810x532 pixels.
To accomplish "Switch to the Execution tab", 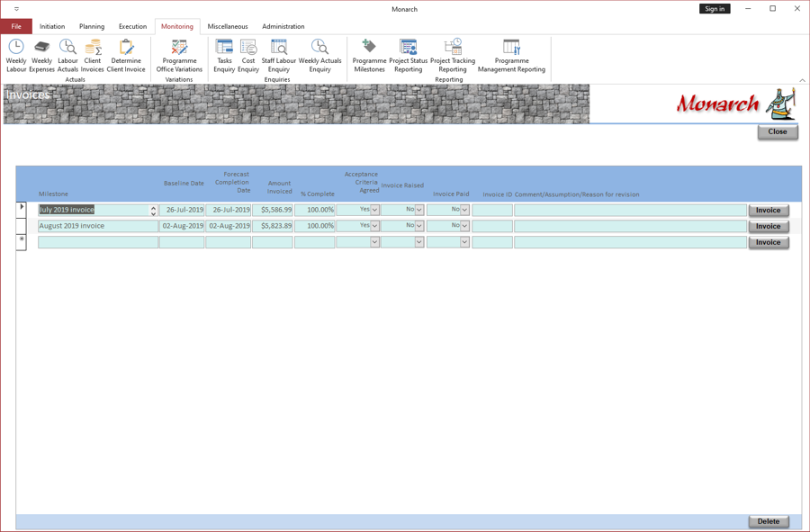I will (x=133, y=26).
